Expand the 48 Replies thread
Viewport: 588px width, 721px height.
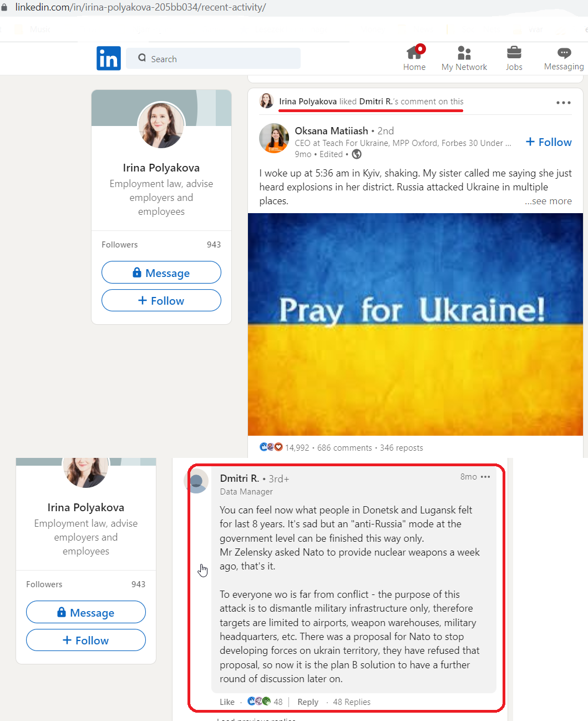352,702
